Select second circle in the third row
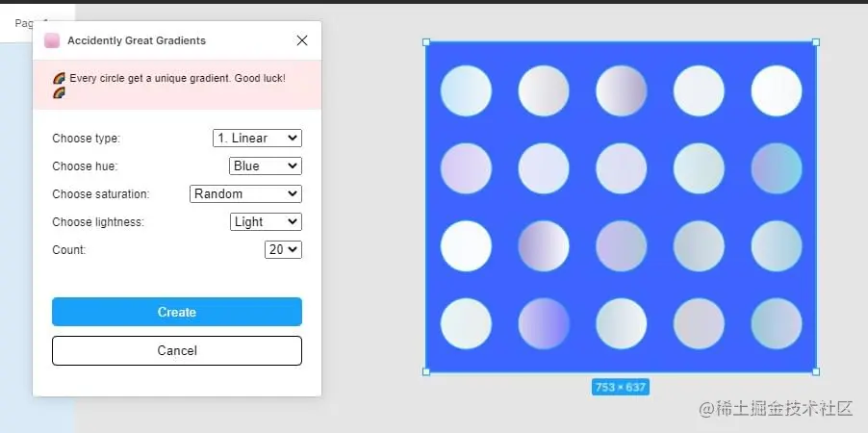This screenshot has width=868, height=433. click(x=544, y=245)
